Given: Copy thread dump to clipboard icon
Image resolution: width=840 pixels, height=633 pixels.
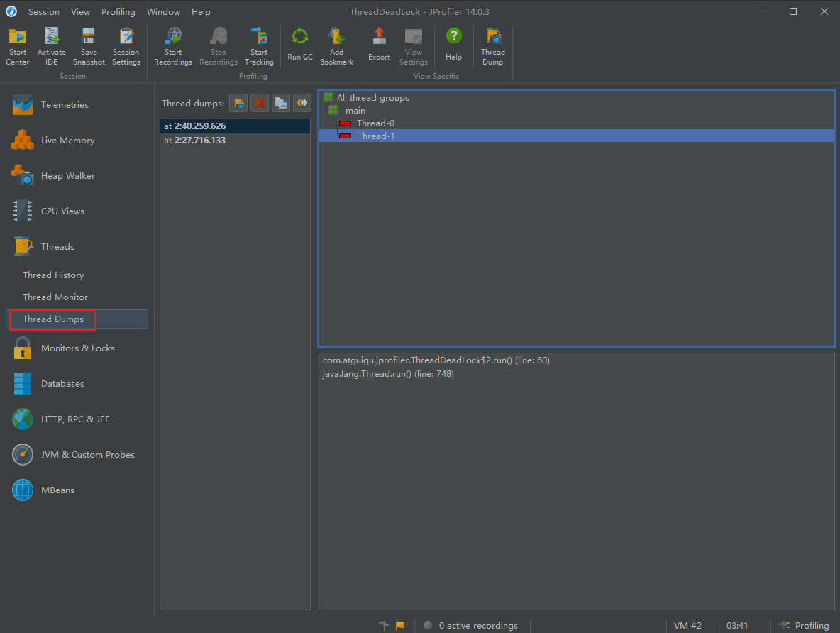Looking at the screenshot, I should [281, 103].
